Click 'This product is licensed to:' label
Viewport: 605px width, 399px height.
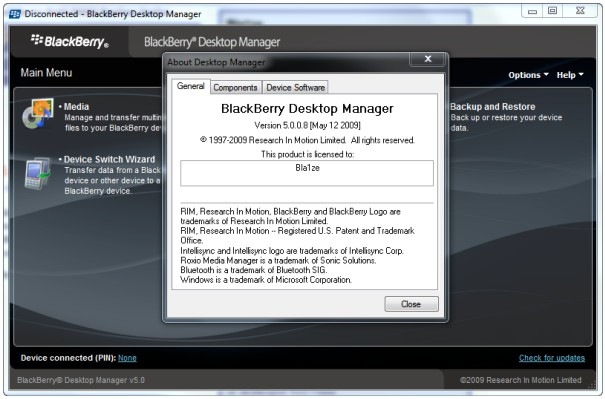tap(307, 154)
